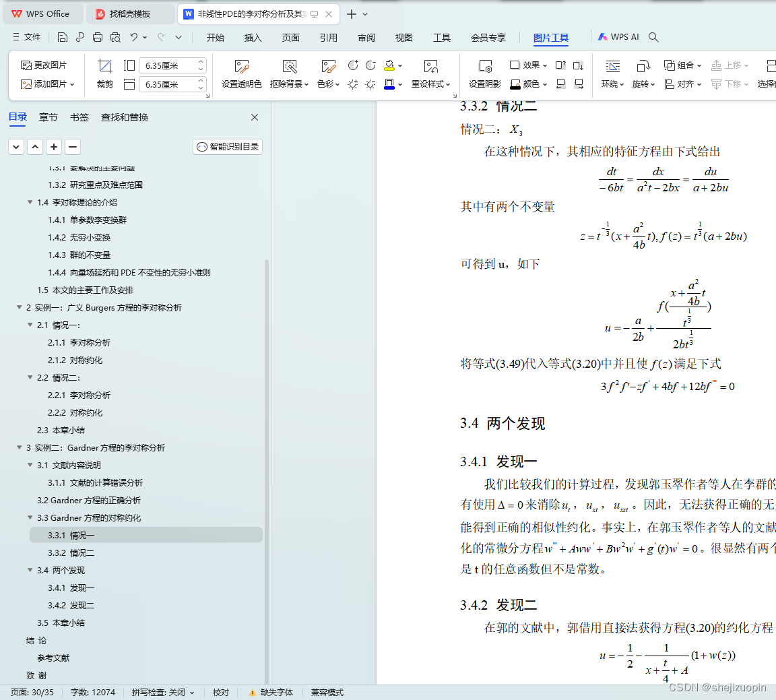Screen dimensions: 776x700
Task: Go to '3.3.2 情况二' in the outline
Action: click(71, 553)
